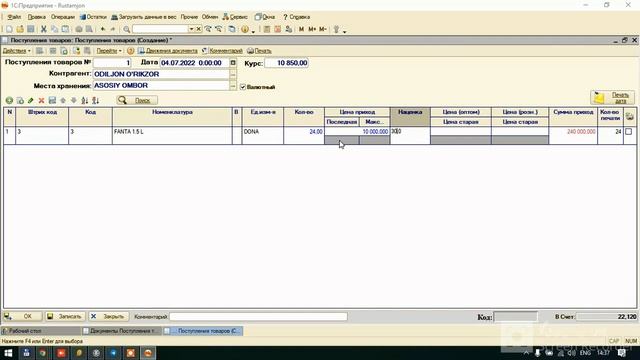Viewport: 640px width, 360px height.
Task: Toggle the Валютный checkbox
Action: (243, 87)
